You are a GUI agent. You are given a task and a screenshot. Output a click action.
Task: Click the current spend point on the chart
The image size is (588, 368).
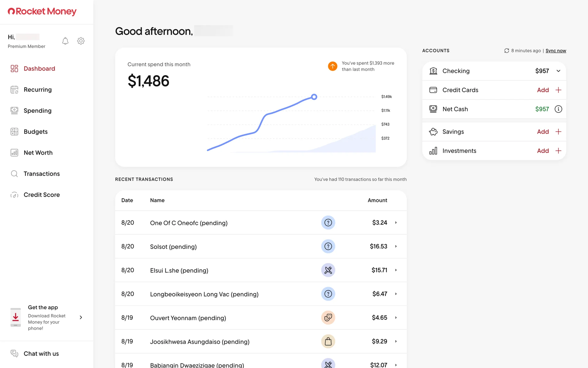click(314, 97)
